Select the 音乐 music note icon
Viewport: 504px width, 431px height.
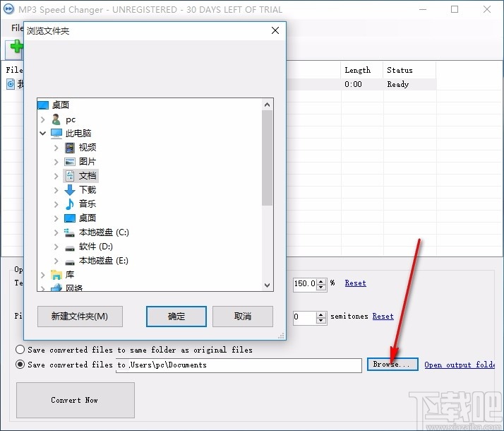coord(69,204)
